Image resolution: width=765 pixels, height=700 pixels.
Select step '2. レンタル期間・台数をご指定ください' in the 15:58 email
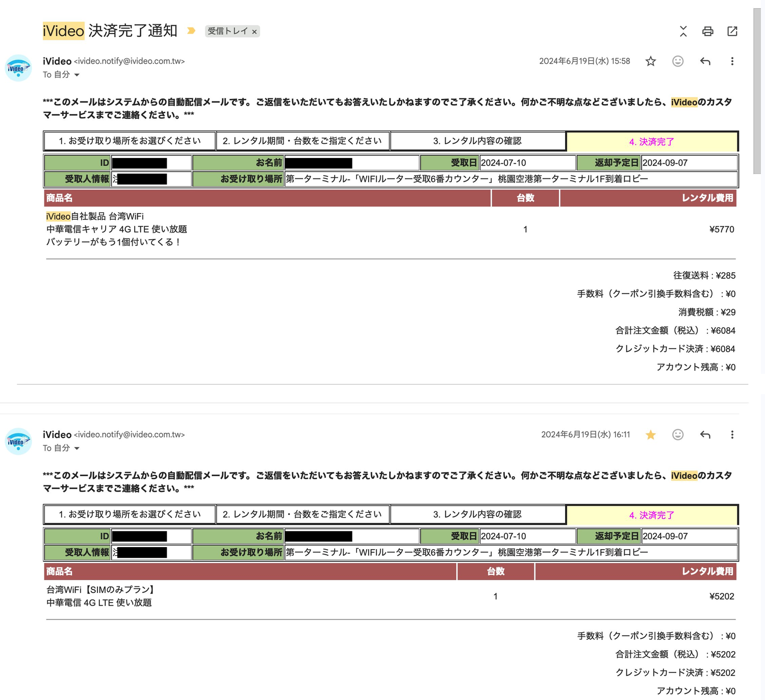pos(302,141)
